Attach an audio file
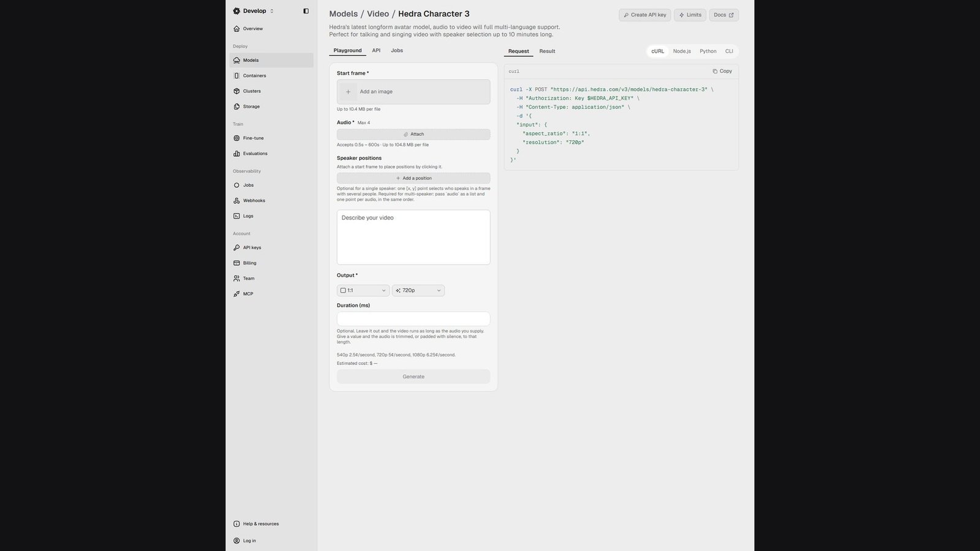This screenshot has width=980, height=551. tap(413, 134)
